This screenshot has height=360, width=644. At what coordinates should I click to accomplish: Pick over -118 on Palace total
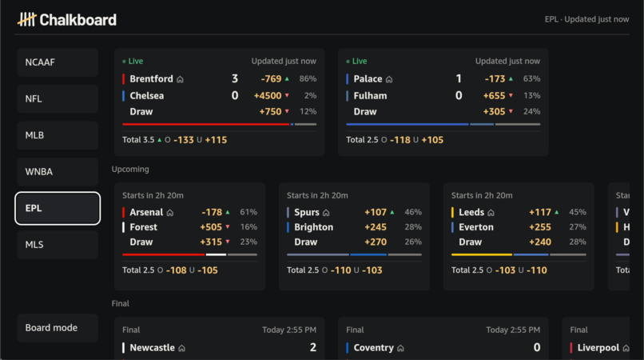[x=400, y=140]
